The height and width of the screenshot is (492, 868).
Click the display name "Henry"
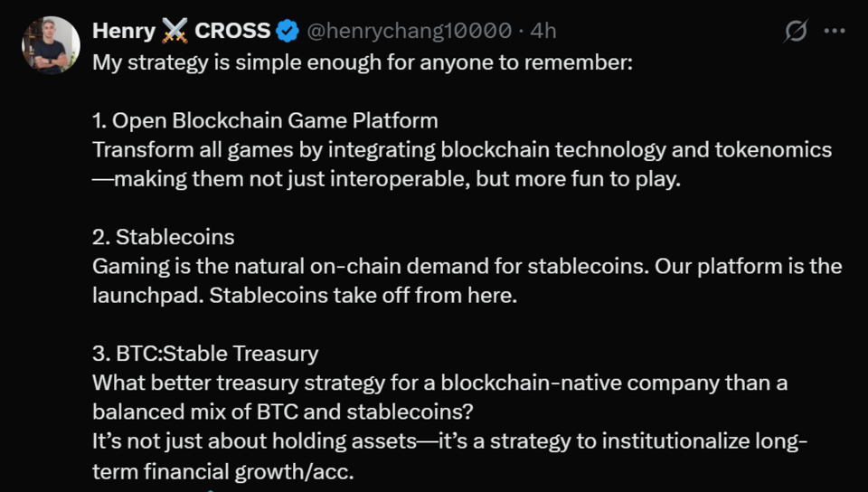pos(124,32)
